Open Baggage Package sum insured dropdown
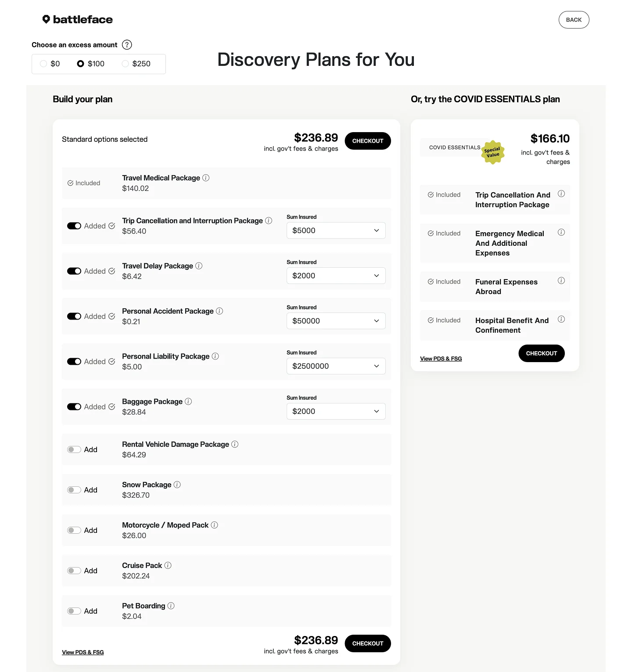 coord(336,411)
